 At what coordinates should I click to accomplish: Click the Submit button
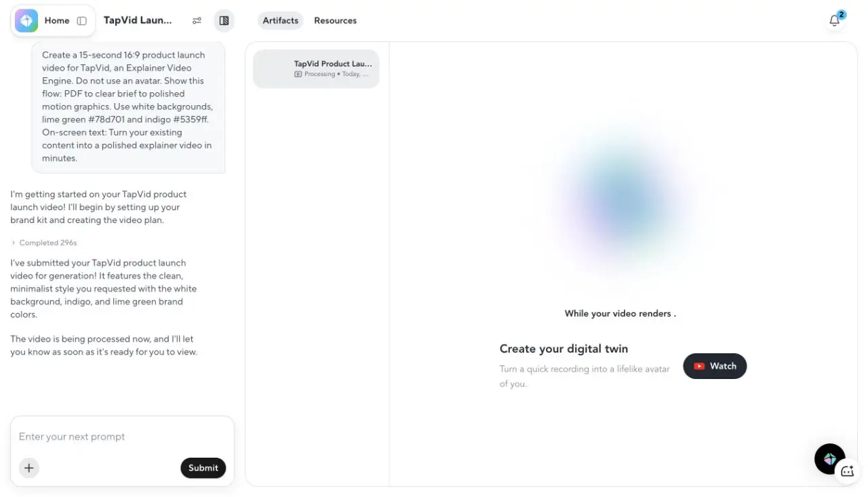pos(203,468)
